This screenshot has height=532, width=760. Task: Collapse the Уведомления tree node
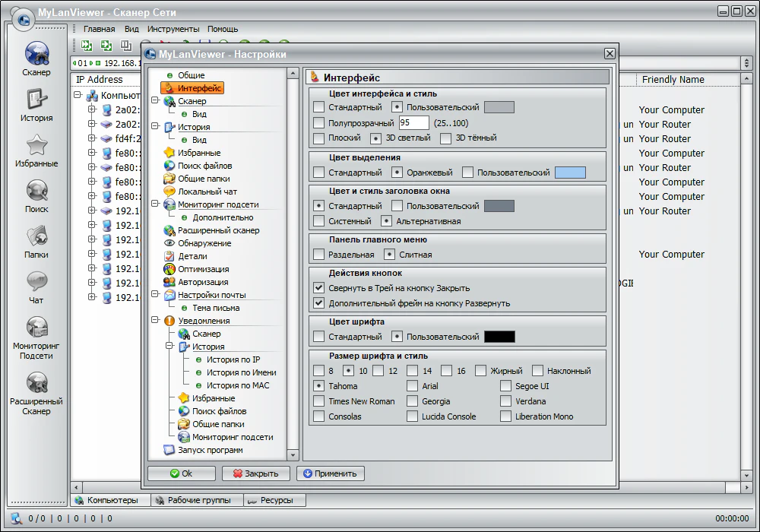coord(156,321)
